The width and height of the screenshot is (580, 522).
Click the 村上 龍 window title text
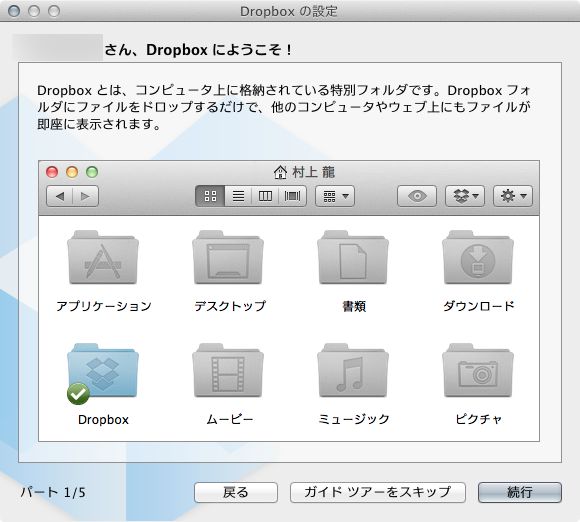pyautogui.click(x=314, y=172)
